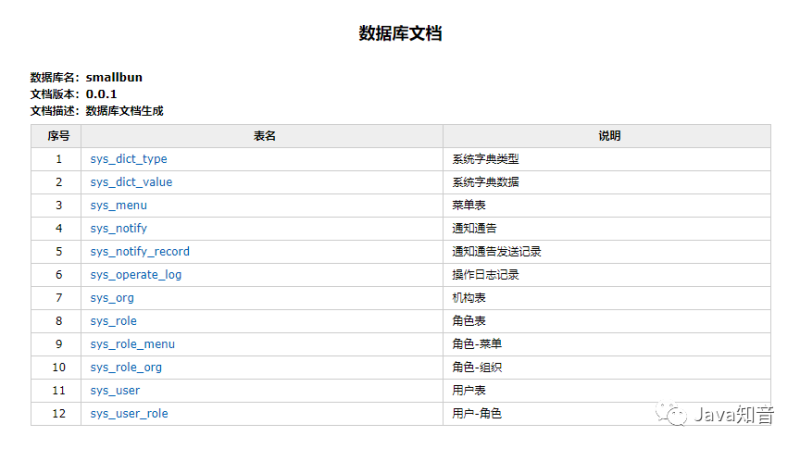Click the WeChat logo in the watermark
The height and width of the screenshot is (449, 800).
pos(677,415)
